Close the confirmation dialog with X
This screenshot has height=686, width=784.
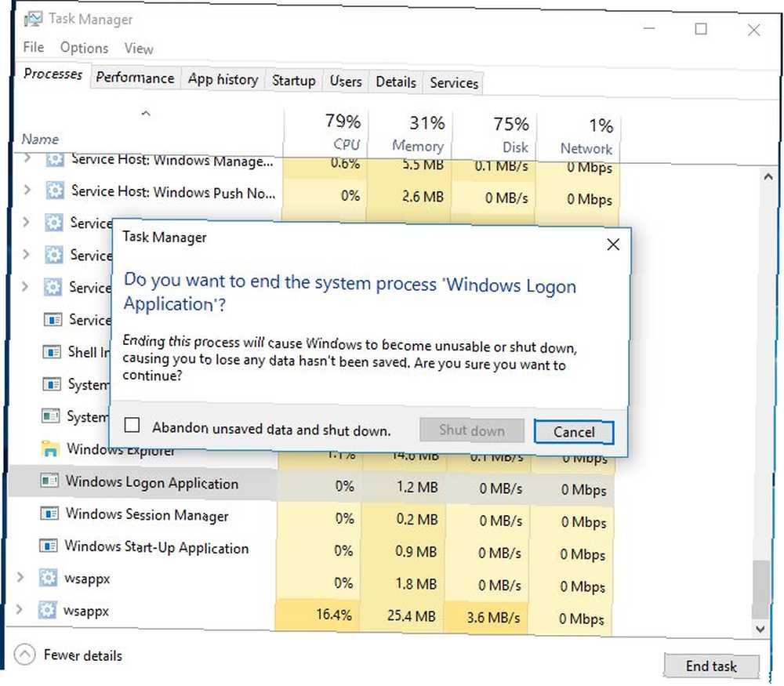(613, 245)
